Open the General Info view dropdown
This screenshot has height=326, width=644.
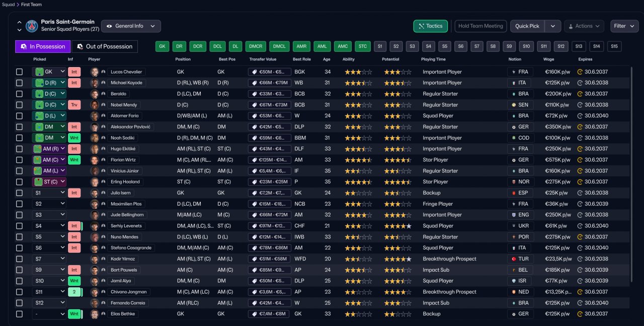click(x=131, y=26)
